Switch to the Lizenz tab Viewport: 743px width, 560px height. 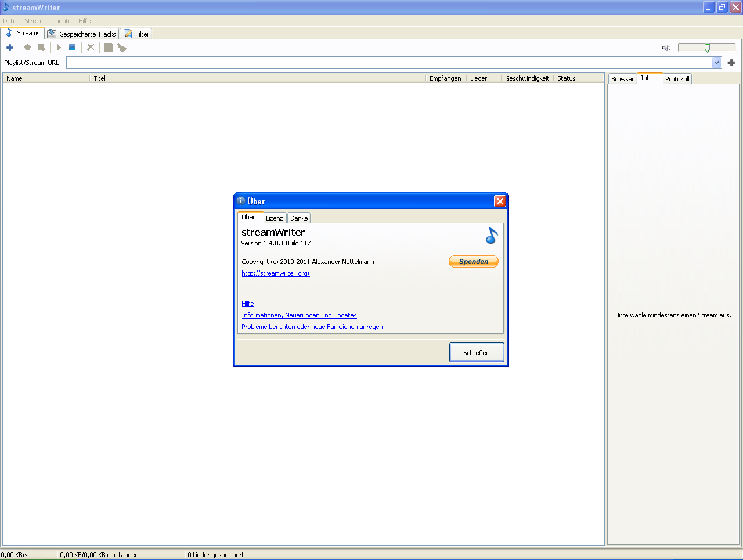(275, 218)
